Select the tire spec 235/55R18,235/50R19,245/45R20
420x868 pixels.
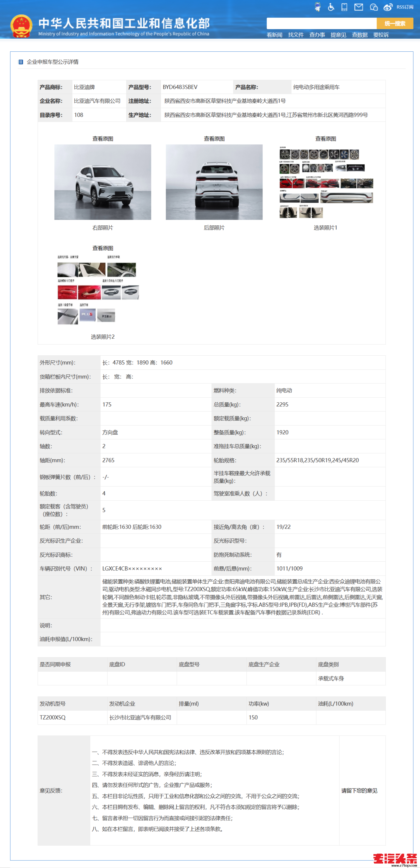(x=318, y=460)
